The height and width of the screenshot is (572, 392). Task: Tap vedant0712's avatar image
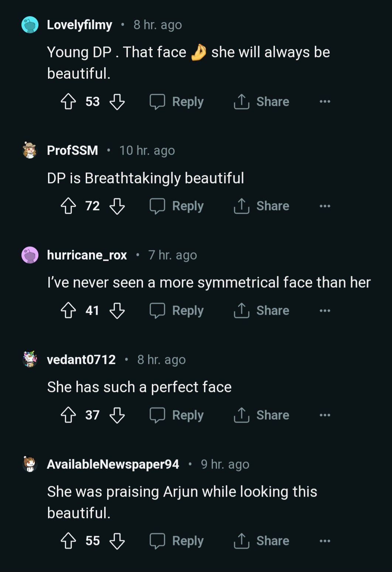pyautogui.click(x=30, y=359)
